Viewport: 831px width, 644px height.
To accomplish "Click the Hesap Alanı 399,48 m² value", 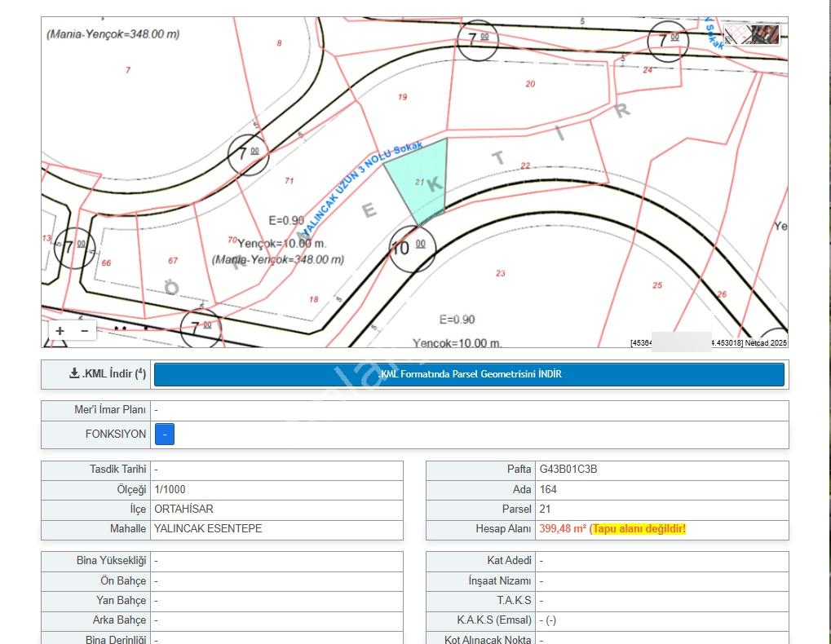I will 563,528.
